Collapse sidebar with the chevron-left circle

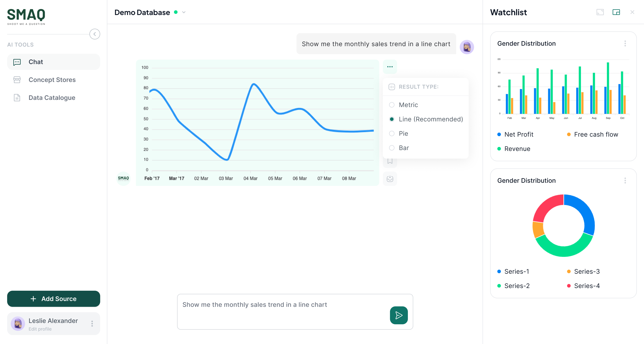point(95,34)
